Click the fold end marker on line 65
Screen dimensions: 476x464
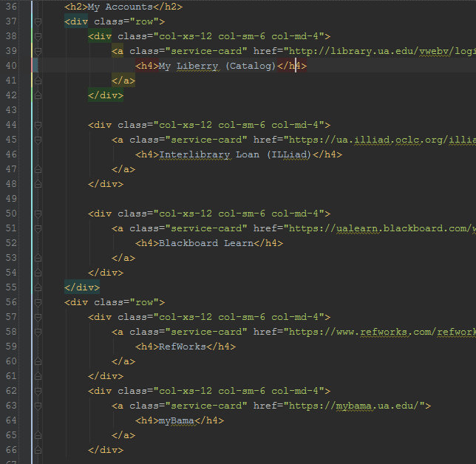pyautogui.click(x=38, y=435)
